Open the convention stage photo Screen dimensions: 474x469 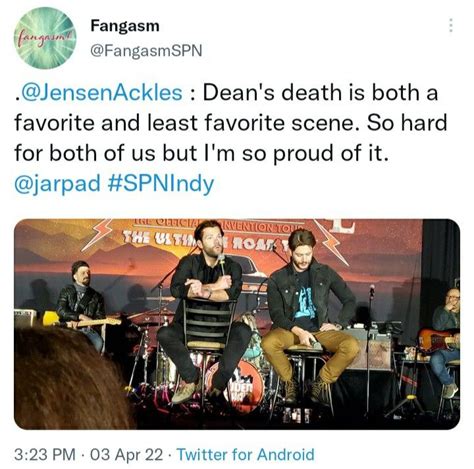(x=237, y=324)
